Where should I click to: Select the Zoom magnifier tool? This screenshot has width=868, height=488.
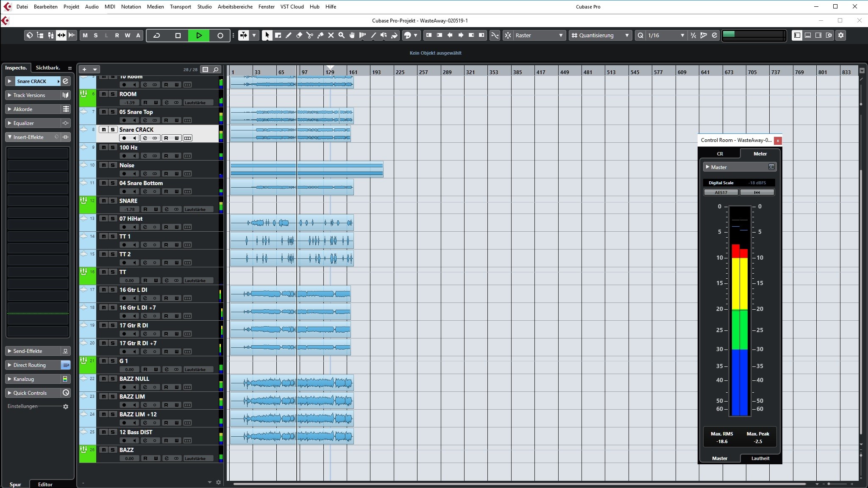[342, 36]
